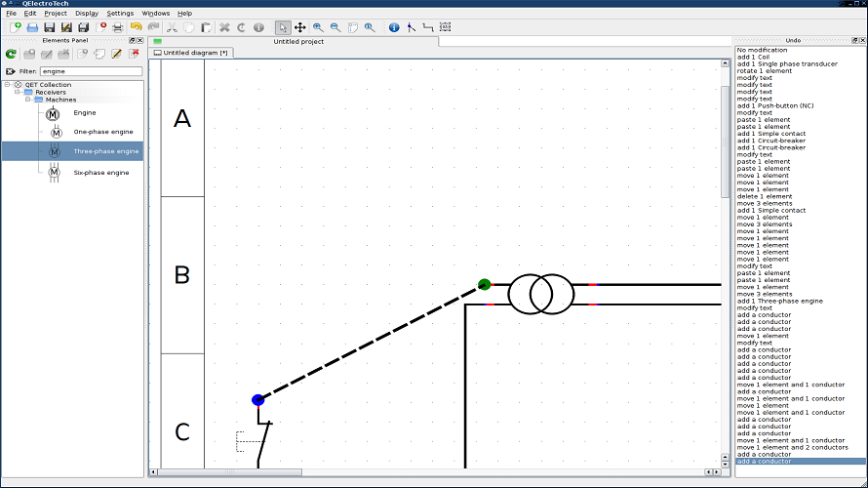Select Six-phase engine in the elements list
The image size is (868, 488).
point(100,173)
